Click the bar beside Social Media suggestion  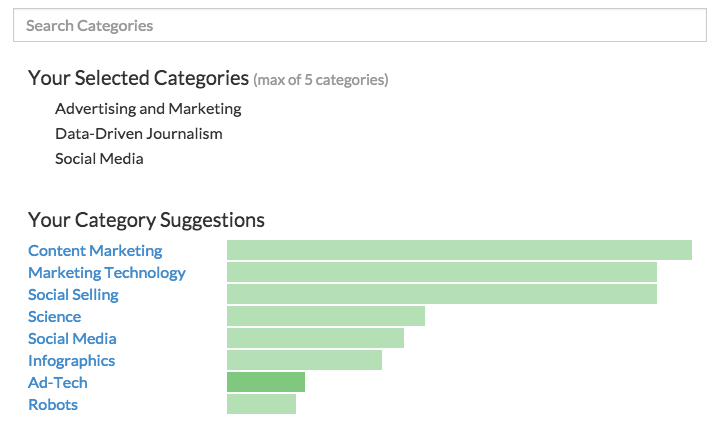pos(315,338)
